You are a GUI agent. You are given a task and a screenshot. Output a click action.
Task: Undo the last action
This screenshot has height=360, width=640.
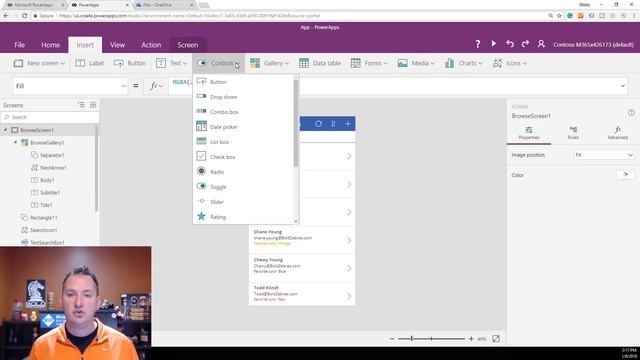point(510,43)
